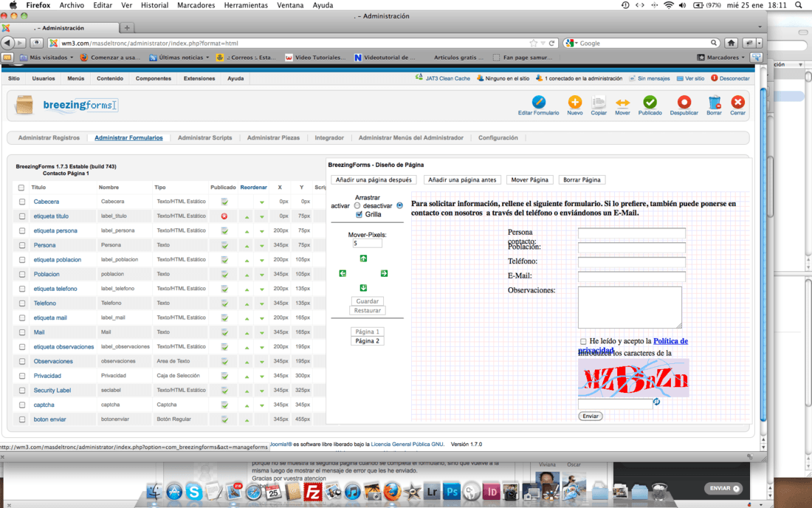
Task: Toggle the Grilla checkbox
Action: 359,214
